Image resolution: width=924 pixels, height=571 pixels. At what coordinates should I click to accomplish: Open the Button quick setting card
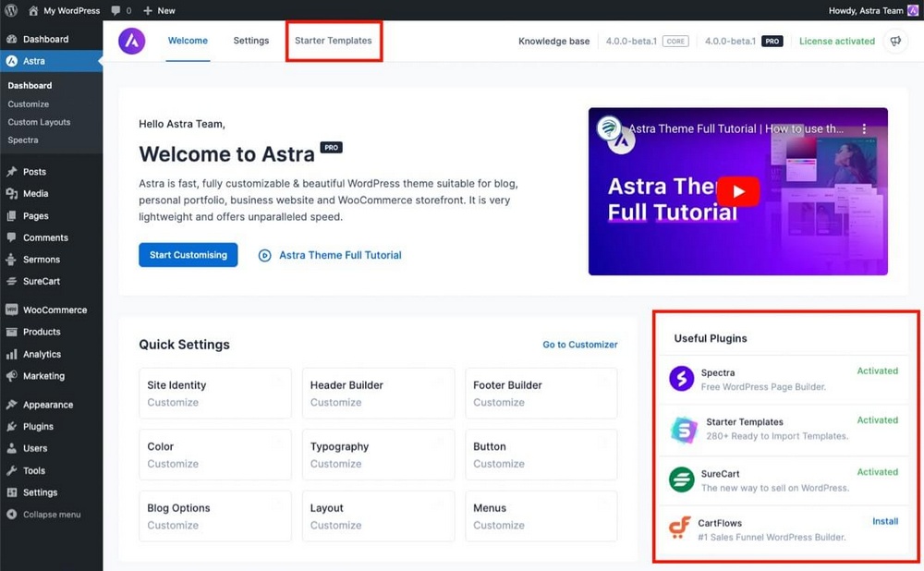[x=541, y=455]
